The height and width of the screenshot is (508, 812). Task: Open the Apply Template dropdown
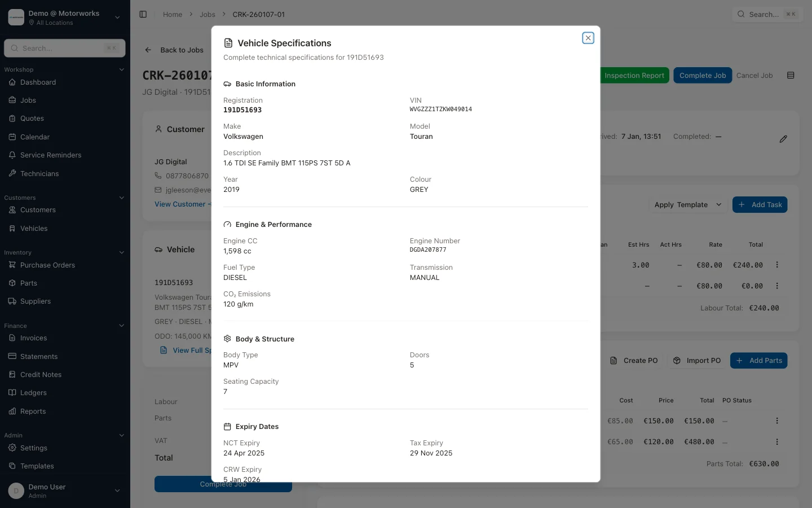[687, 204]
